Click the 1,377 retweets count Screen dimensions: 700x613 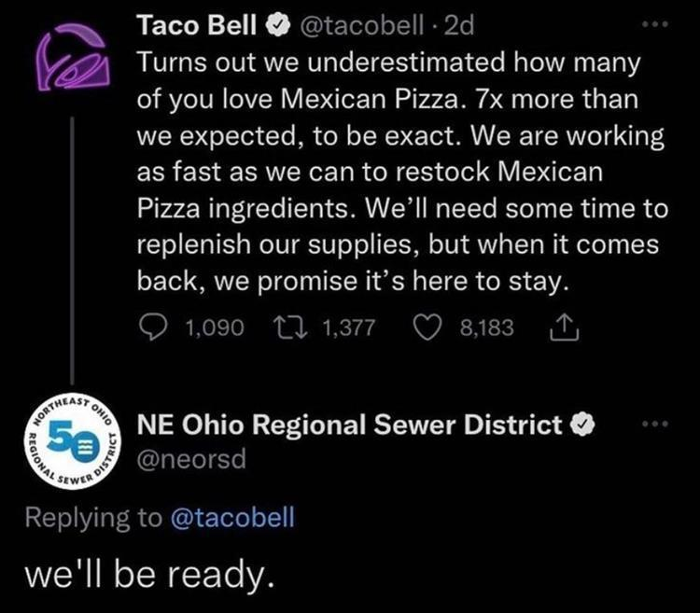(345, 327)
